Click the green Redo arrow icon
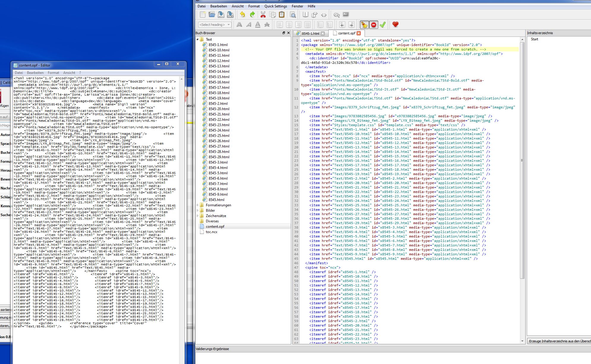Image resolution: width=591 pixels, height=364 pixels. (252, 15)
